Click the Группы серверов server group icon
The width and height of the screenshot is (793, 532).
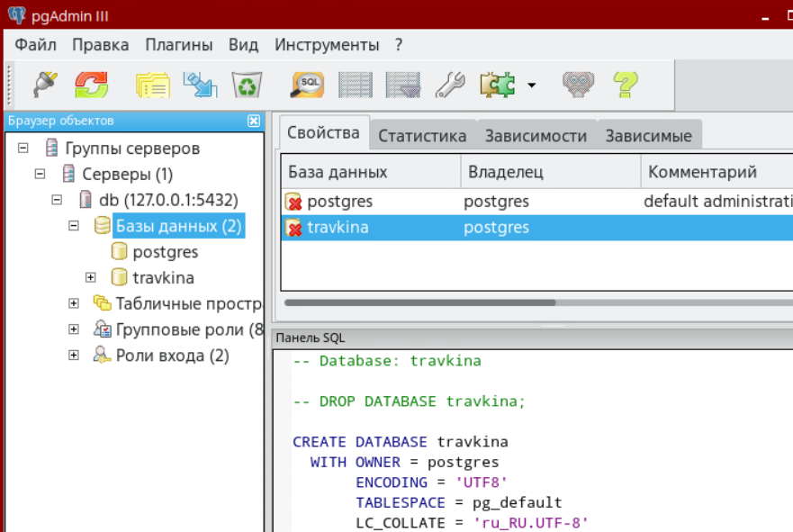point(51,148)
